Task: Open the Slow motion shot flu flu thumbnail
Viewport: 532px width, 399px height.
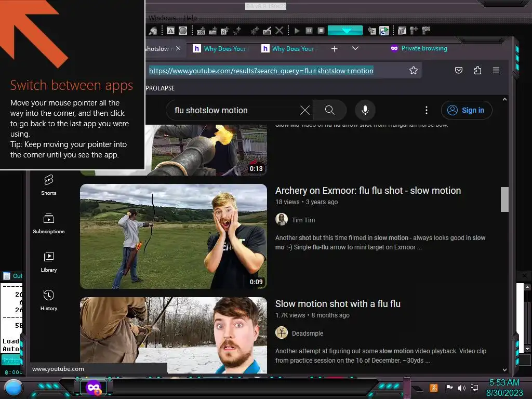Action: (x=174, y=335)
